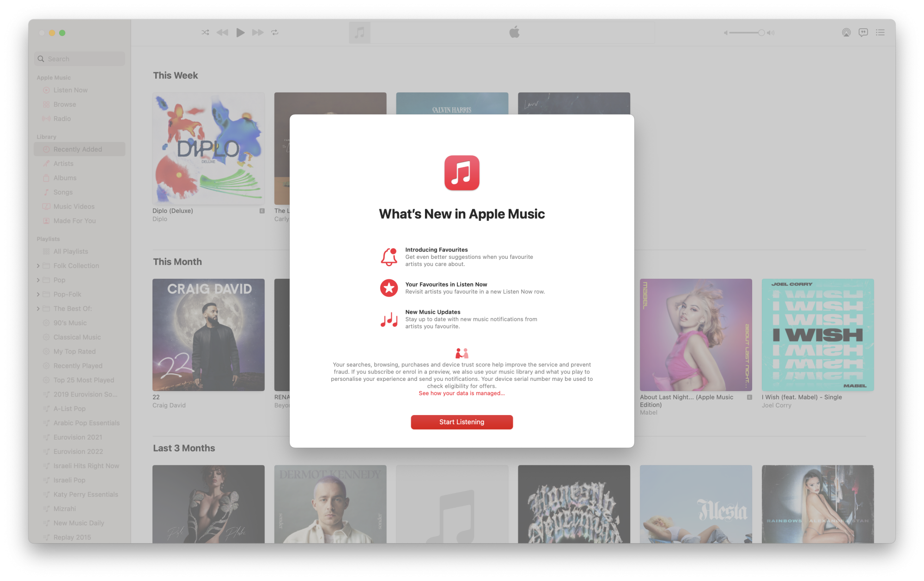Toggle shuffle playback
Viewport: 924px width, 581px height.
(x=205, y=32)
